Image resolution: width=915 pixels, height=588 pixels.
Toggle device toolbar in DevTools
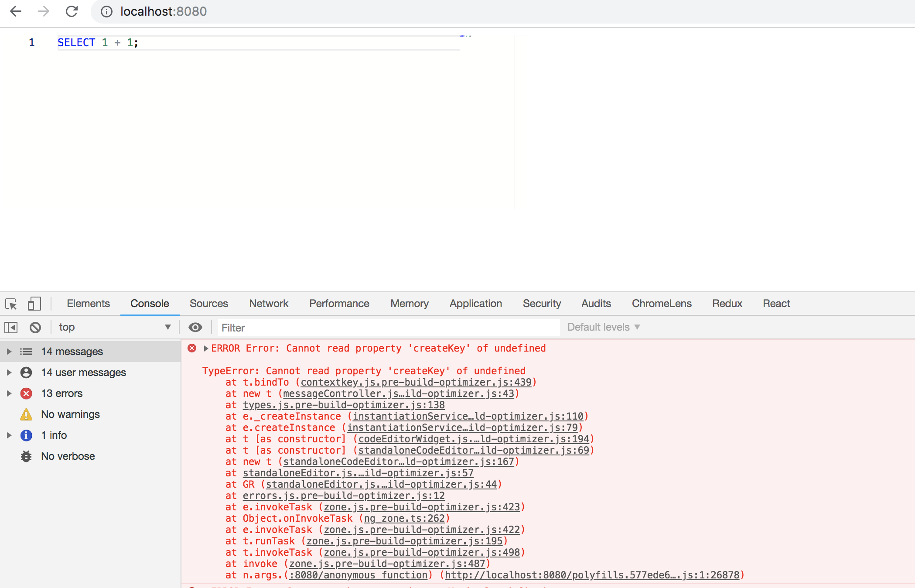coord(34,304)
